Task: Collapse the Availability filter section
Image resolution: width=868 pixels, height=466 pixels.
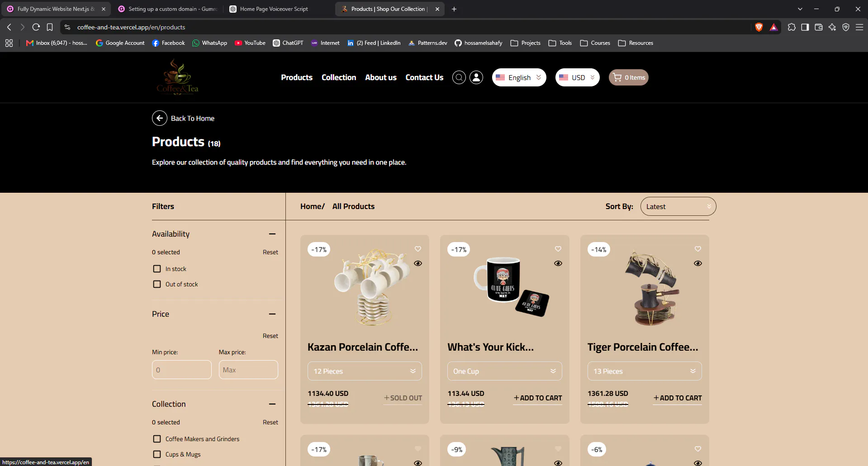Action: pyautogui.click(x=272, y=234)
